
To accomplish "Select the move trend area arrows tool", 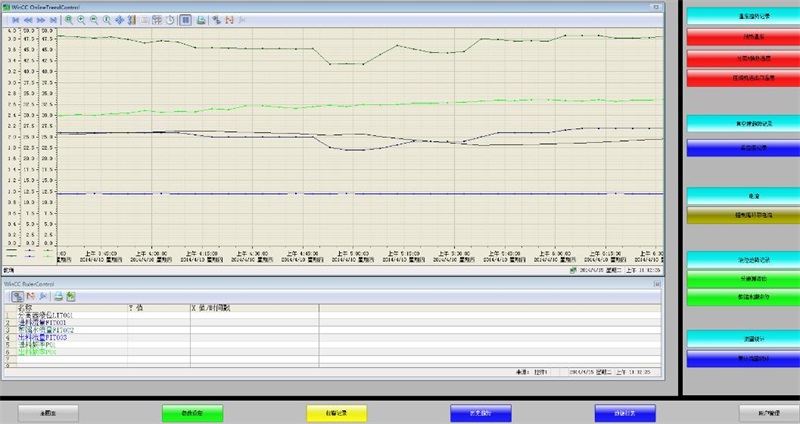I will 119,19.
